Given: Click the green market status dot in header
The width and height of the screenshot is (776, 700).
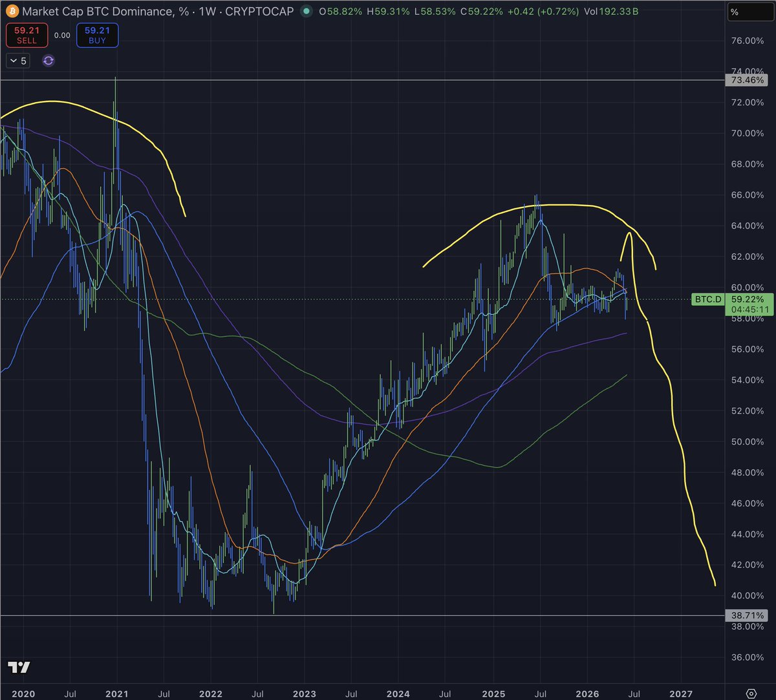Looking at the screenshot, I should click(305, 11).
